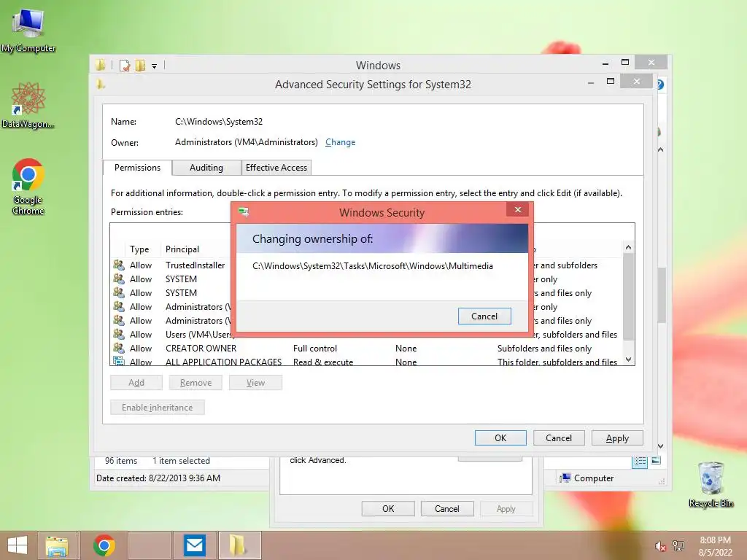Cancel the Changing ownership dialog
The image size is (747, 560).
pos(484,316)
